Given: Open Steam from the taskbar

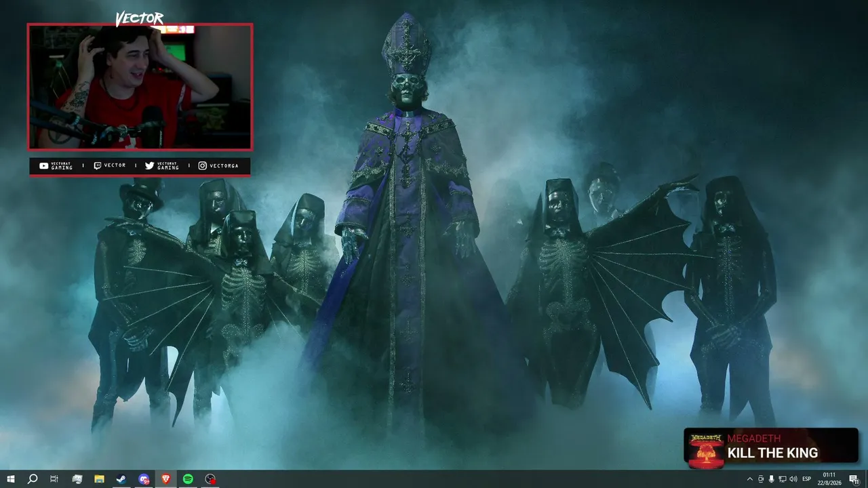Looking at the screenshot, I should click(x=121, y=479).
